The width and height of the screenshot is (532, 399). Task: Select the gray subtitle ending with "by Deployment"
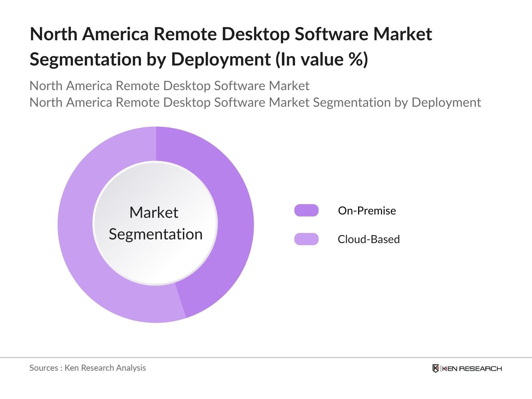tap(255, 102)
